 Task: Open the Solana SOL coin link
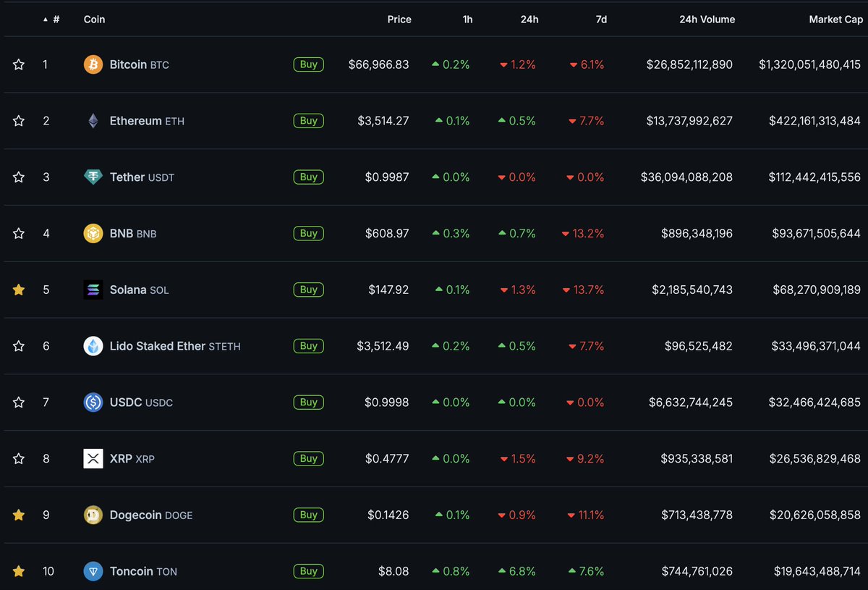coord(139,290)
